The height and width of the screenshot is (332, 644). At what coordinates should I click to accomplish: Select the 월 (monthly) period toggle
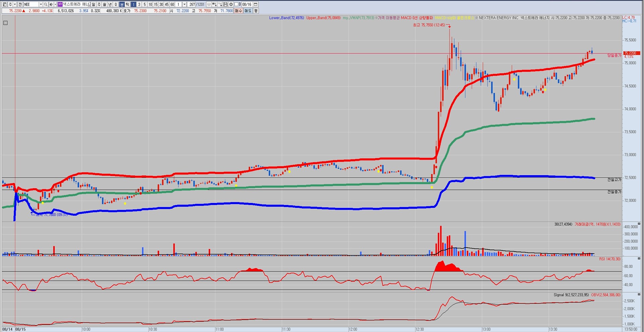(105, 4)
